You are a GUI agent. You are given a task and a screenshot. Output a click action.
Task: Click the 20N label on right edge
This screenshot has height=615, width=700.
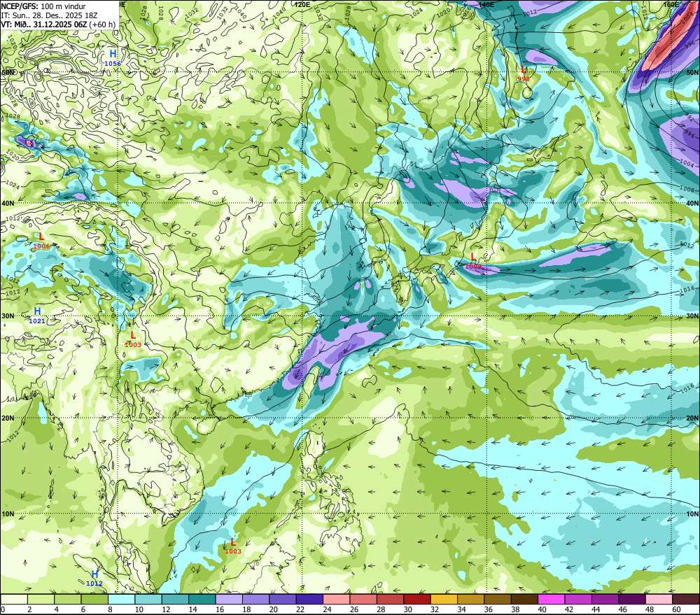coord(692,418)
